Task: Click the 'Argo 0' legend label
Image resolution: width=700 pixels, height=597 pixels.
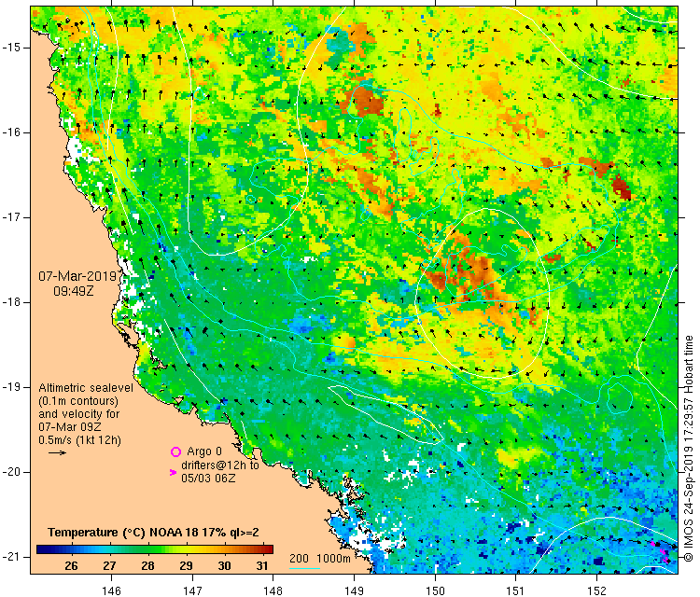Action: (x=204, y=451)
